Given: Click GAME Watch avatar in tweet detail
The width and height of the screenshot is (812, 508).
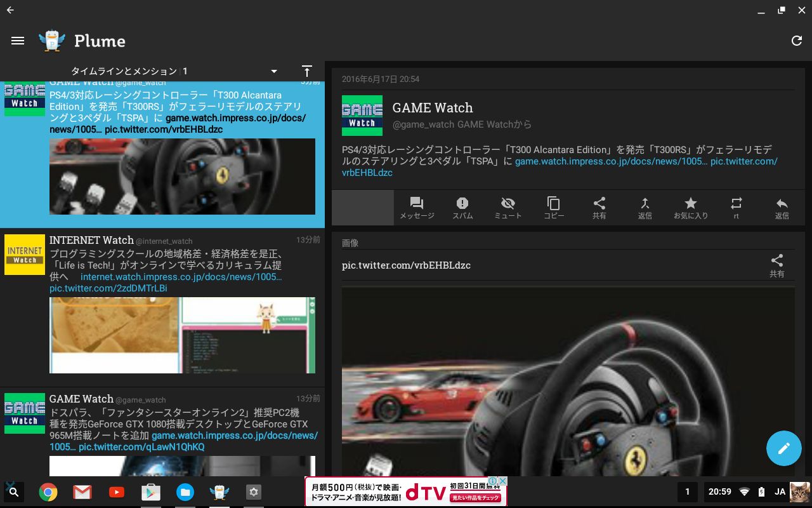Looking at the screenshot, I should pyautogui.click(x=362, y=116).
